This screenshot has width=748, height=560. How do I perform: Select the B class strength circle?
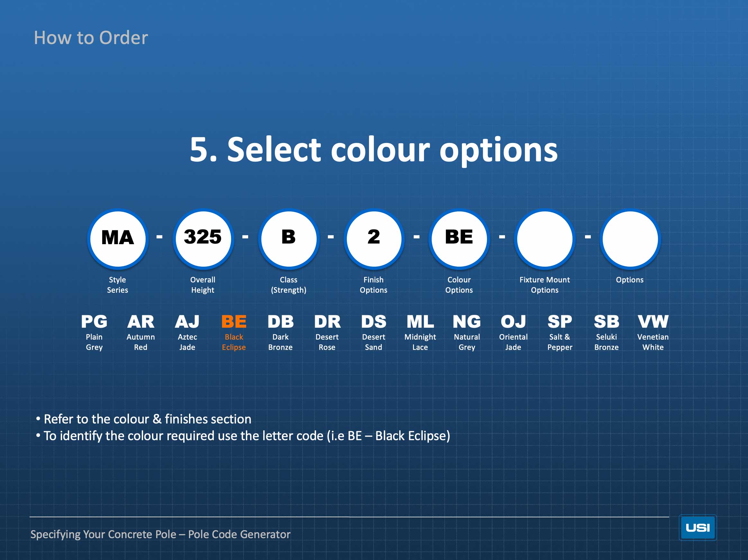[289, 239]
